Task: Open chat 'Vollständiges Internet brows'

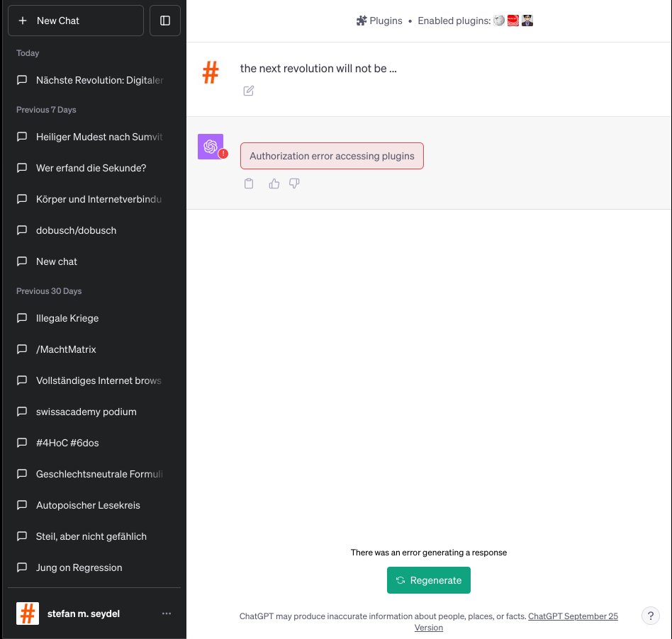Action: (x=94, y=380)
